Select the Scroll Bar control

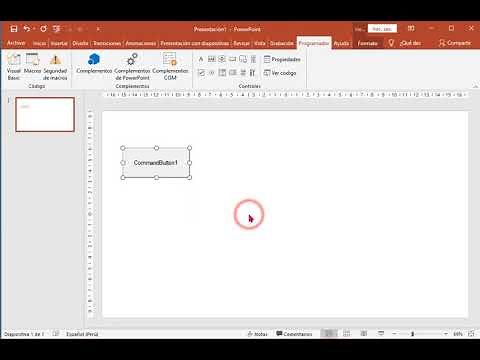point(253,59)
